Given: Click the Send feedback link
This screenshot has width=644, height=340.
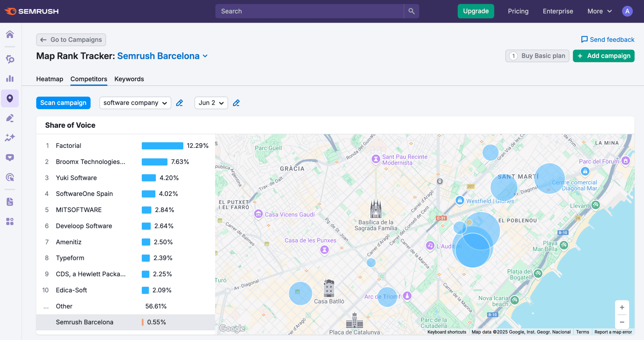Looking at the screenshot, I should click(608, 40).
